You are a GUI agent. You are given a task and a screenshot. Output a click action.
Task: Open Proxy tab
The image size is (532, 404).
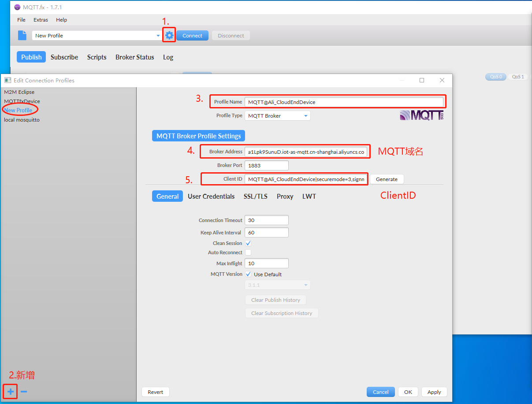pyautogui.click(x=285, y=196)
